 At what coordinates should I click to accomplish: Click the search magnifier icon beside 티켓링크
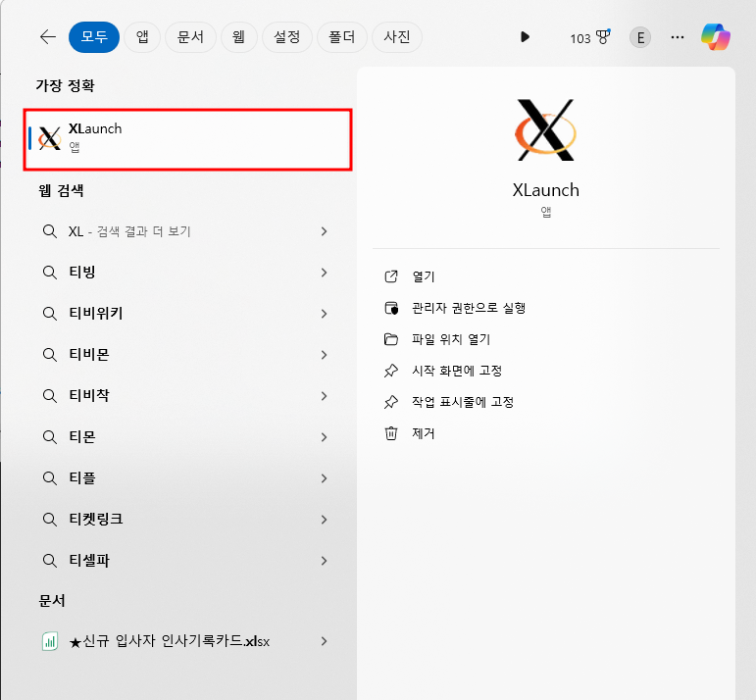click(x=50, y=520)
